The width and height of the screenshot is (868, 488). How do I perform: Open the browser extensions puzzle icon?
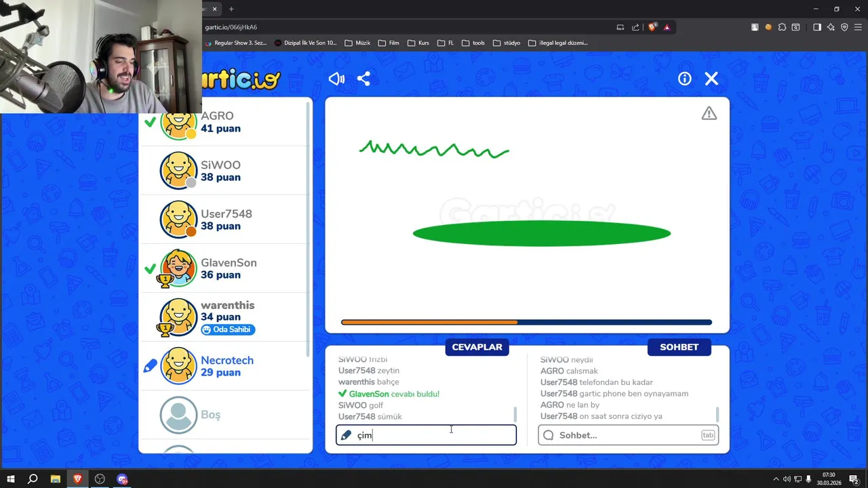coord(783,27)
